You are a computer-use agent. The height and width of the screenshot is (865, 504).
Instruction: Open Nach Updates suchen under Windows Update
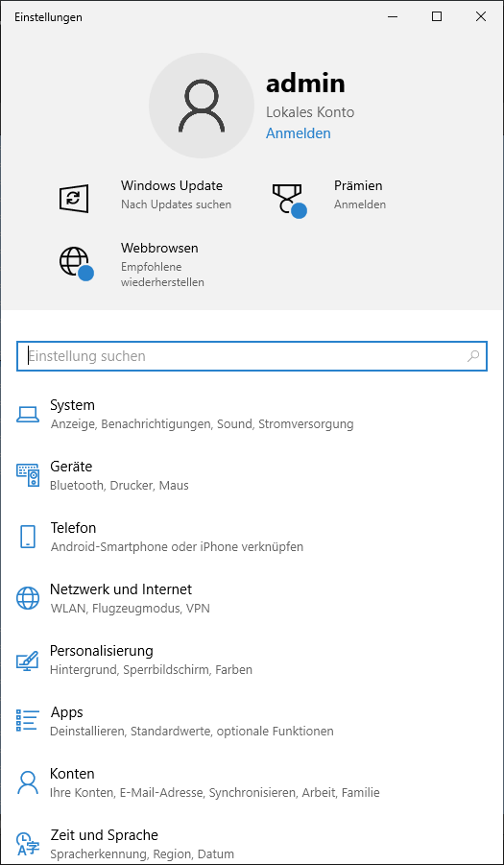tap(176, 204)
